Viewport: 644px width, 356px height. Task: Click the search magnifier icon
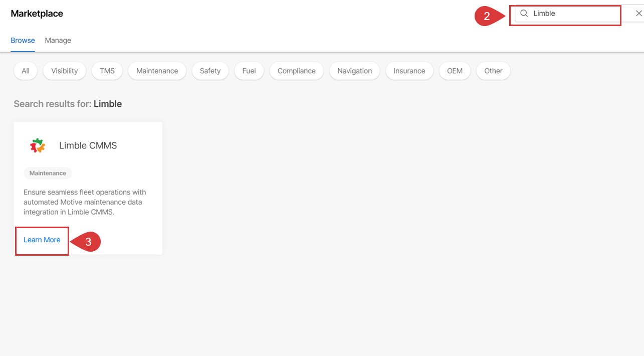point(524,14)
